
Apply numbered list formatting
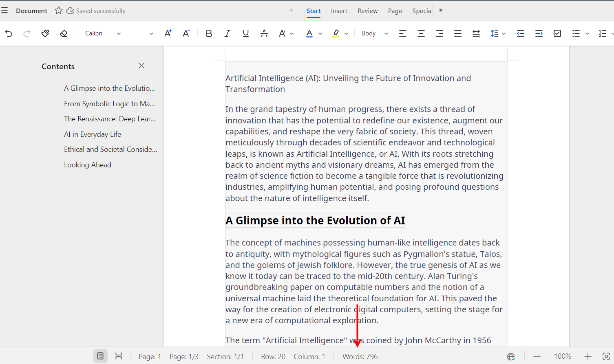pyautogui.click(x=602, y=33)
